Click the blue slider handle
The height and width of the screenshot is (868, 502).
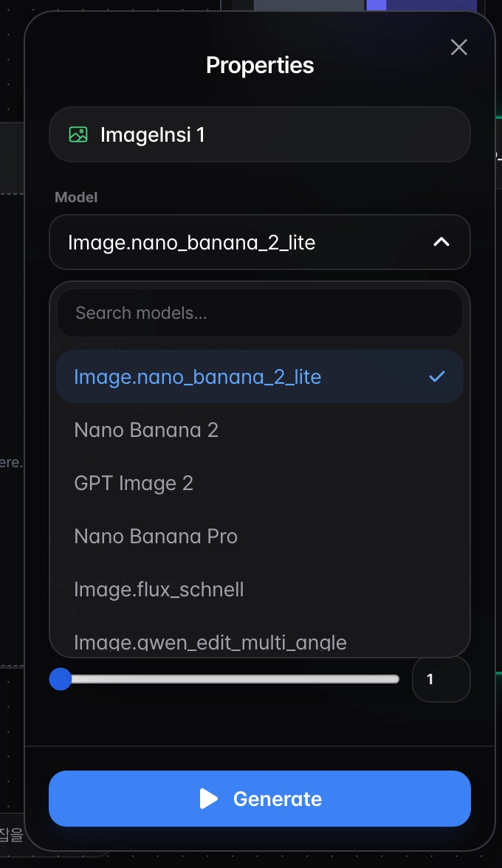point(61,679)
